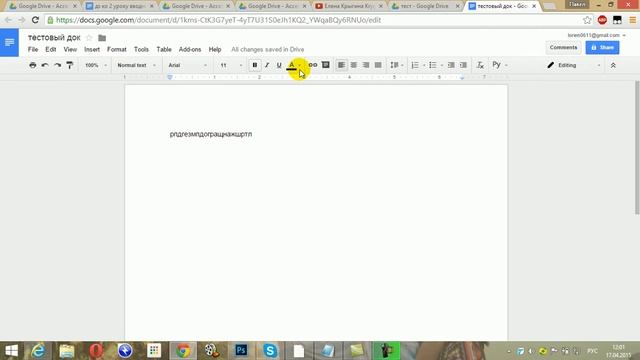Justify the text
This screenshot has height=360, width=640.
pyautogui.click(x=378, y=65)
